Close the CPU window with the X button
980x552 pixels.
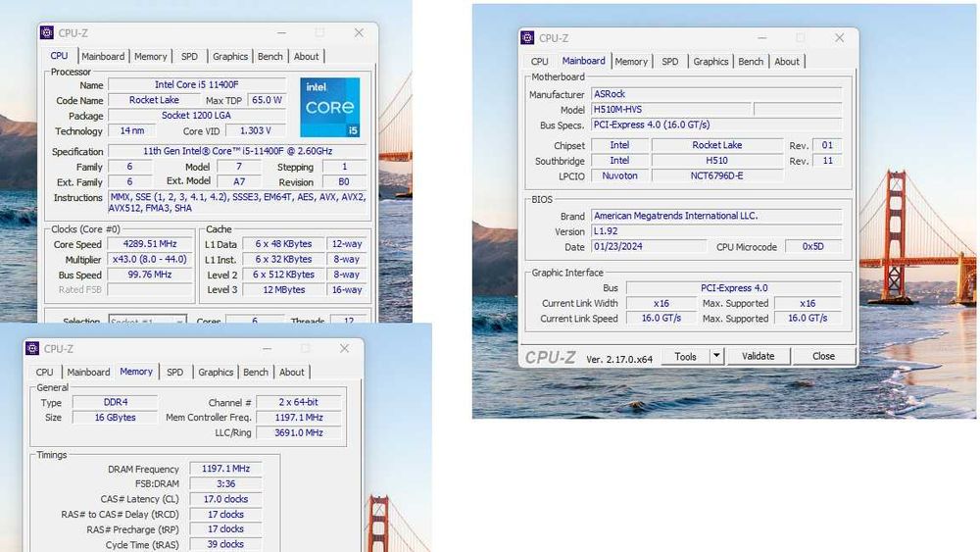pyautogui.click(x=359, y=32)
